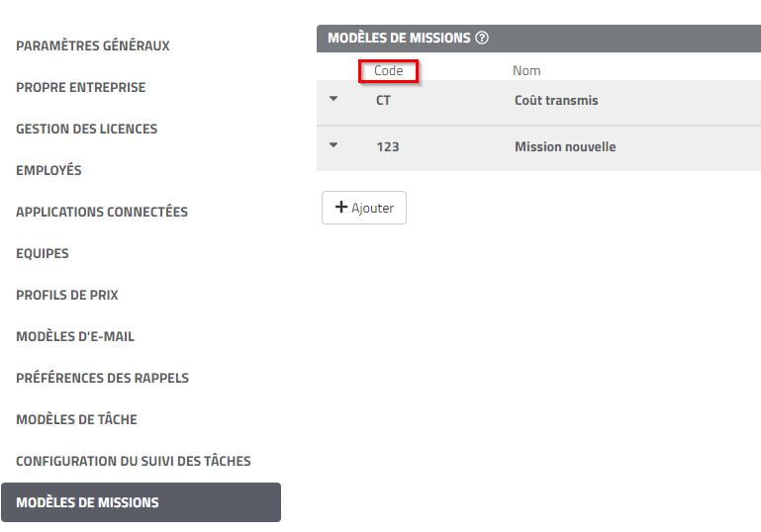The image size is (761, 532).
Task: Expand the CT mission row arrow
Action: (333, 99)
